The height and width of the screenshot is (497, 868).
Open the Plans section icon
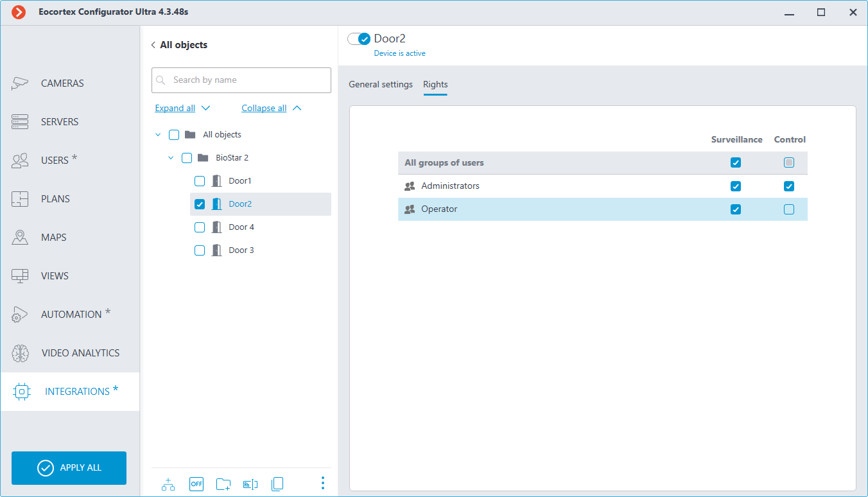coord(20,199)
